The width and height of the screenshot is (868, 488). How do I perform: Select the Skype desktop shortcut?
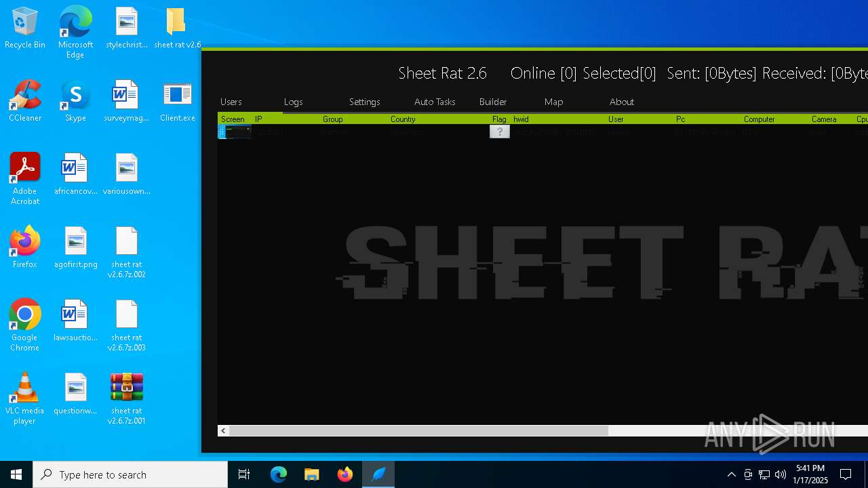point(75,102)
